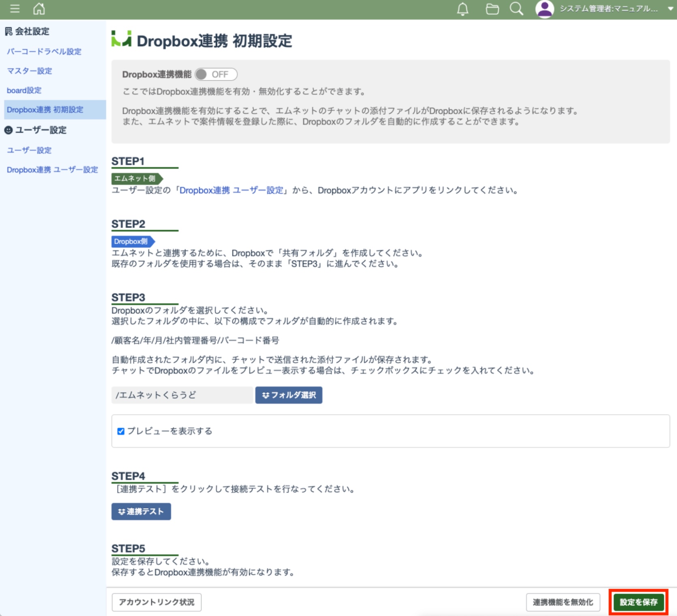The width and height of the screenshot is (677, 616).
Task: Click the フォルダ選択 button
Action: [x=288, y=395]
